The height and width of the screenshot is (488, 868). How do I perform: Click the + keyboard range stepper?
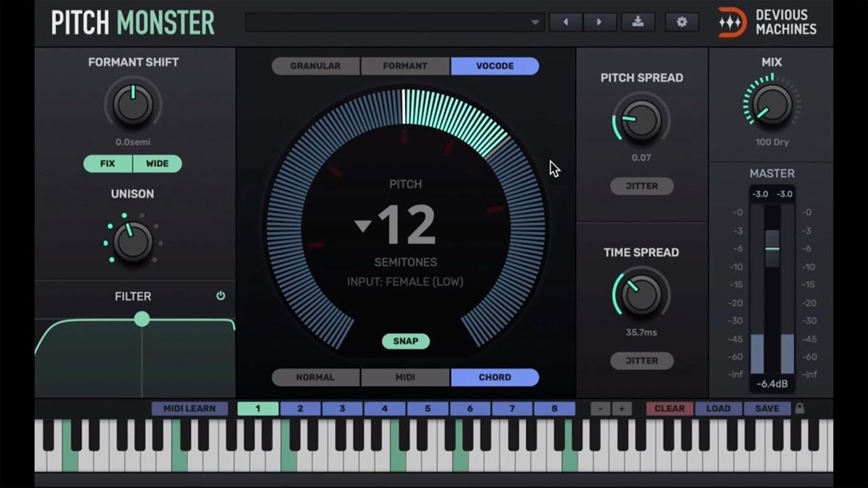tap(623, 408)
